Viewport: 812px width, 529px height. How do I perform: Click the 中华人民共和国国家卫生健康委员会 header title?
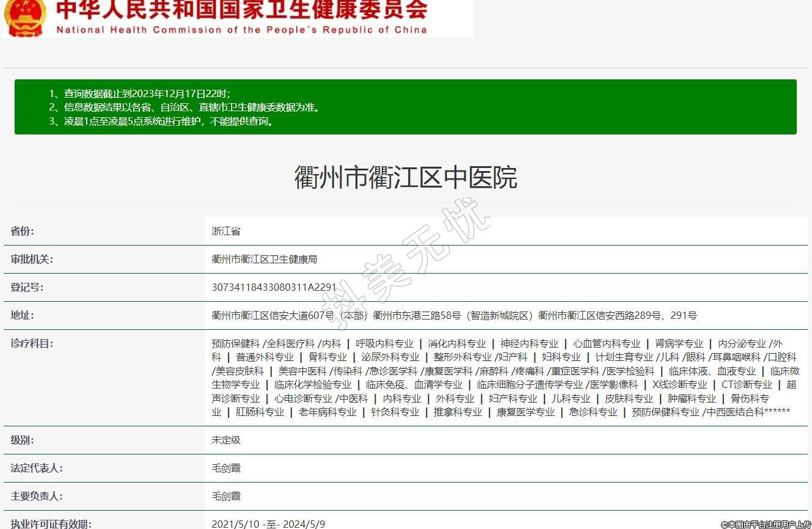click(241, 10)
